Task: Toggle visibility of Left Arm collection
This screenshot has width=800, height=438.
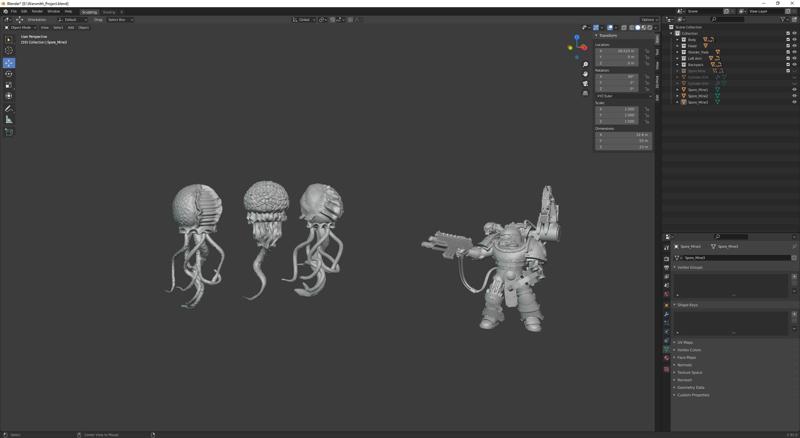Action: (x=794, y=58)
